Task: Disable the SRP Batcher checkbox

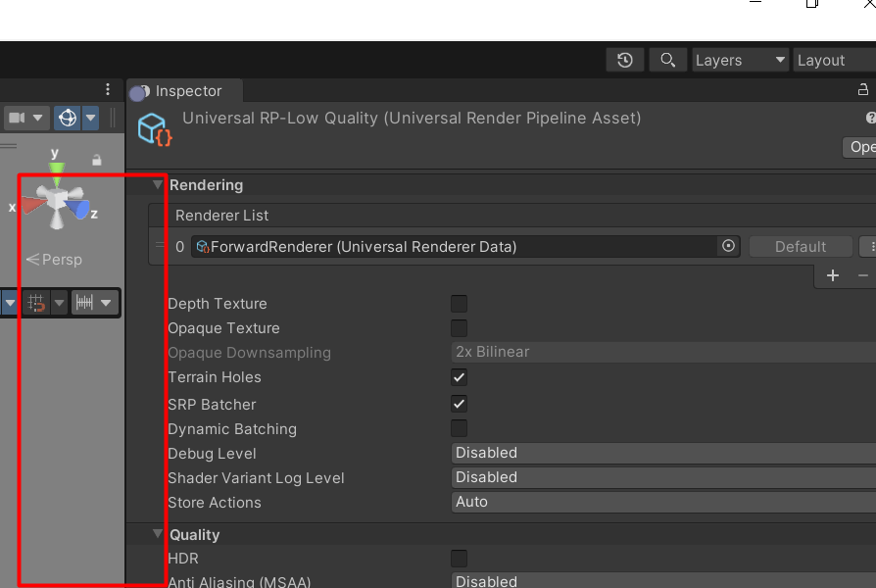Action: point(460,404)
